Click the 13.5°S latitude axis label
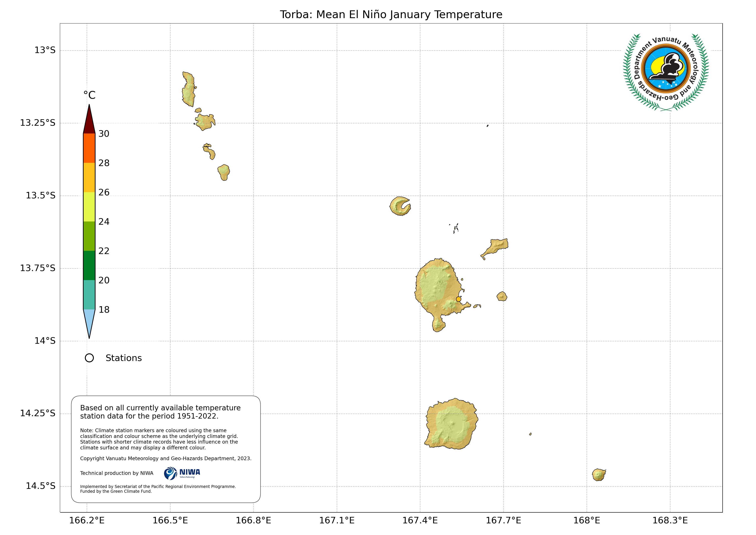 click(x=41, y=195)
